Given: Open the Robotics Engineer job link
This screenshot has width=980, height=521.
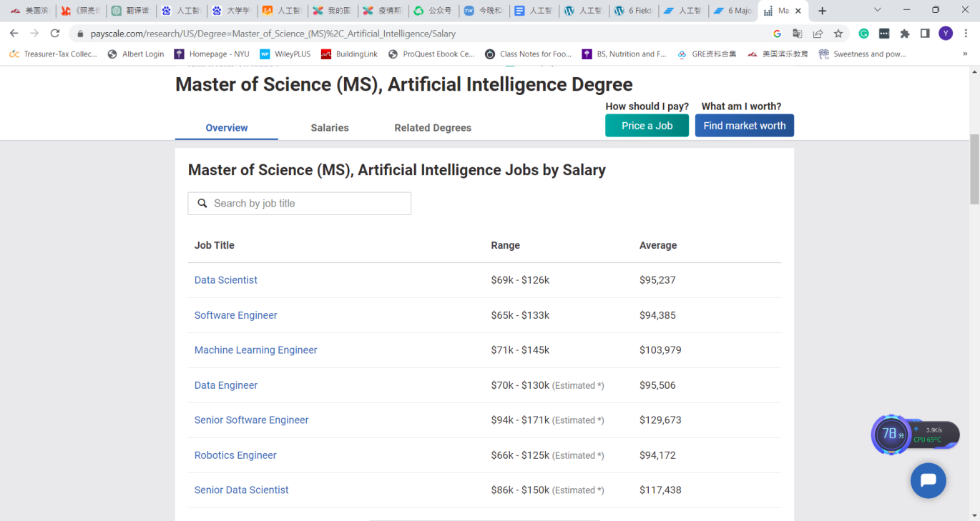Looking at the screenshot, I should (235, 455).
